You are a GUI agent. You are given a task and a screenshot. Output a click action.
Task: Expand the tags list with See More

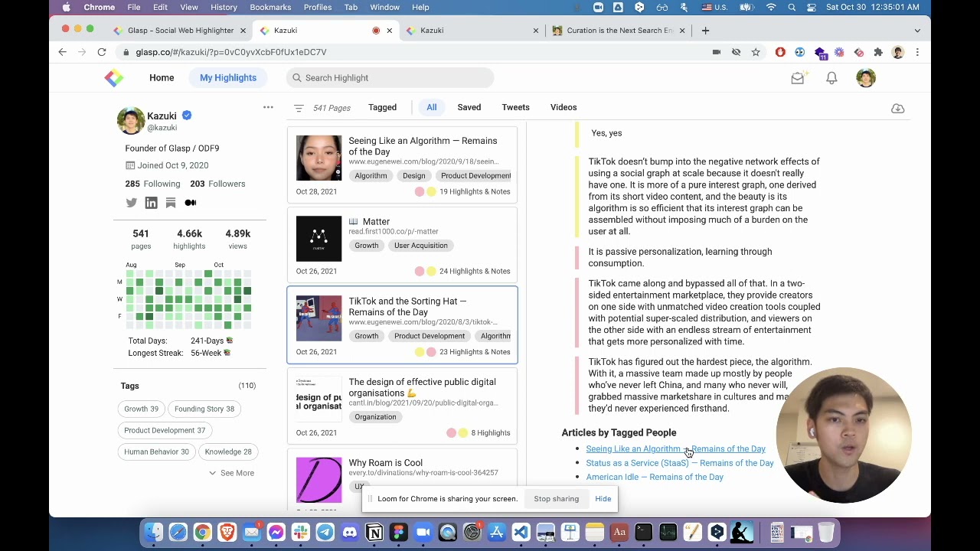(x=231, y=473)
